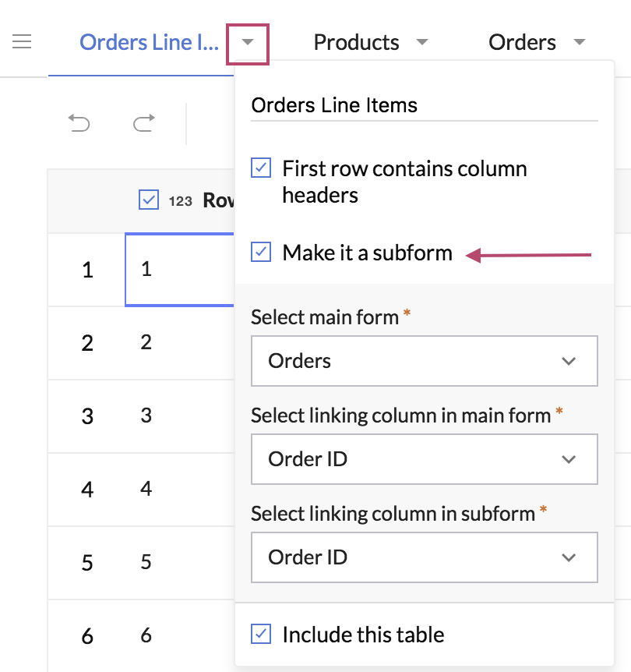Screen dimensions: 631x672
Task: Collapse the Orders Line Items tab arrow
Action: click(248, 43)
